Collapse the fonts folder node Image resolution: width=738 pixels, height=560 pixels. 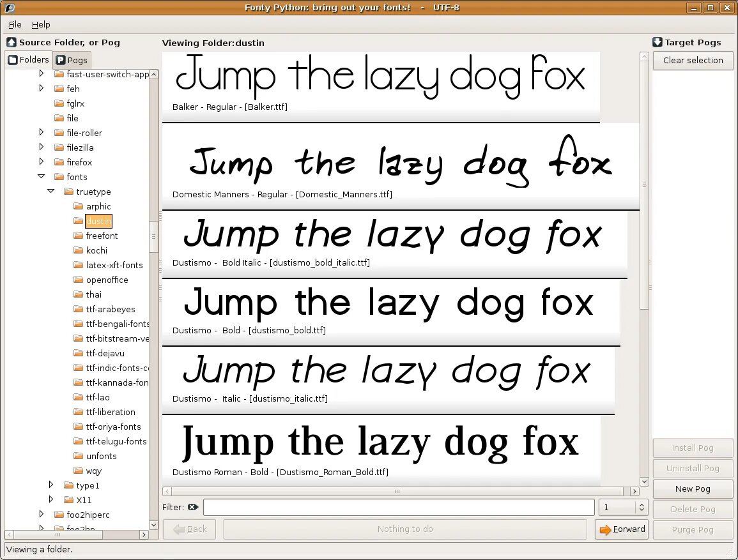tap(42, 176)
